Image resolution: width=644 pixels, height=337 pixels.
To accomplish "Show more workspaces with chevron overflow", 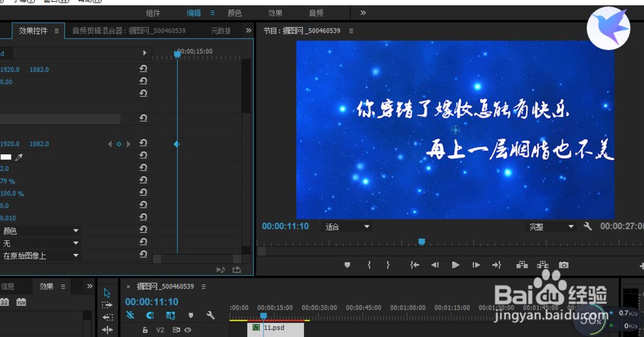I will 363,13.
